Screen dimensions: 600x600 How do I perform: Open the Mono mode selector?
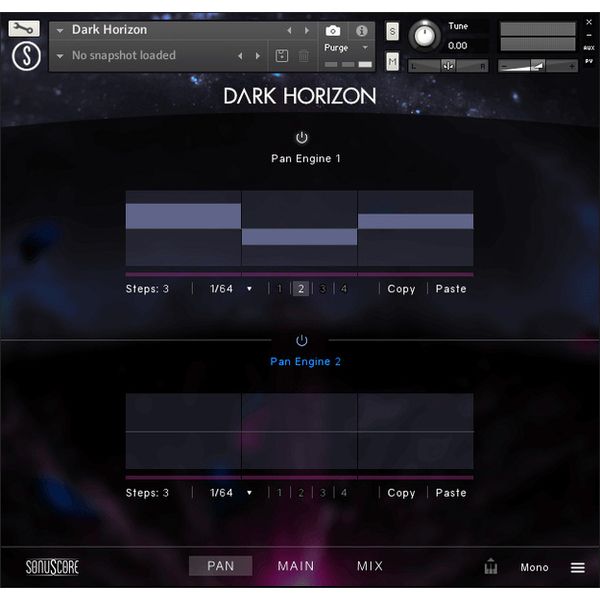coord(534,567)
